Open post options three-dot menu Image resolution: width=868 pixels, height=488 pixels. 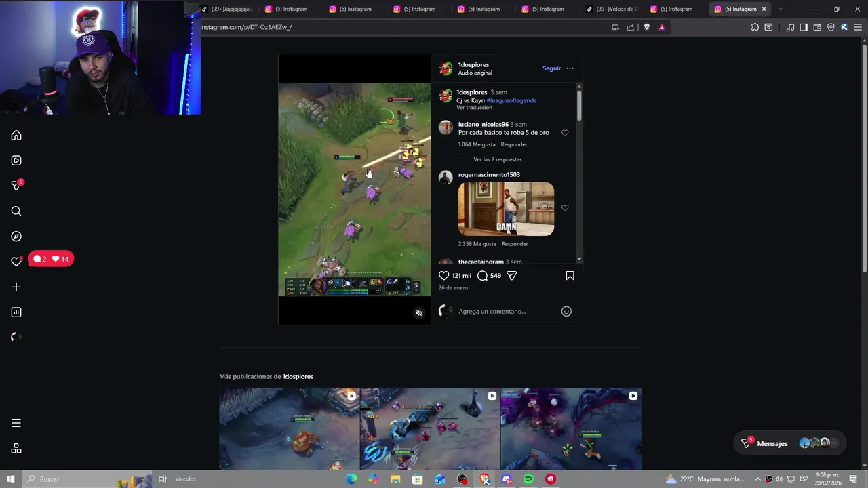[x=570, y=68]
